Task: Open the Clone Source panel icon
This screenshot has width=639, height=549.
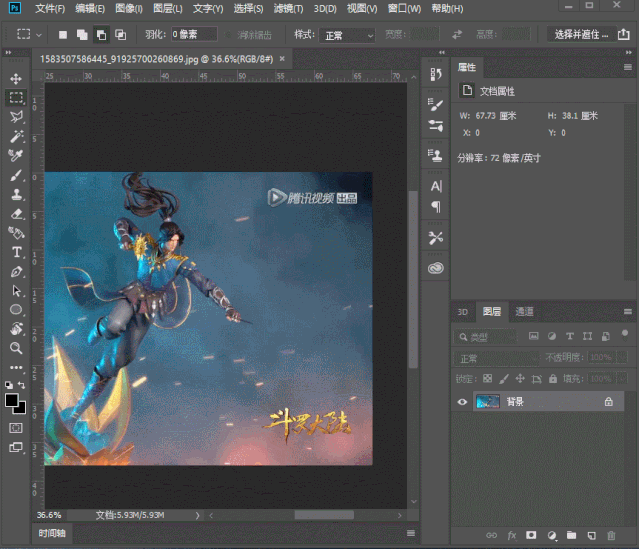Action: point(436,155)
